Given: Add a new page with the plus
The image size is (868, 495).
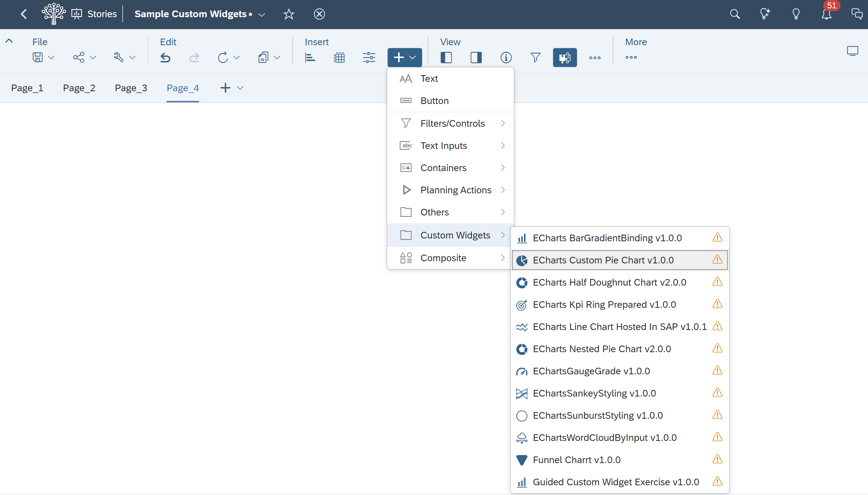Looking at the screenshot, I should tap(225, 88).
